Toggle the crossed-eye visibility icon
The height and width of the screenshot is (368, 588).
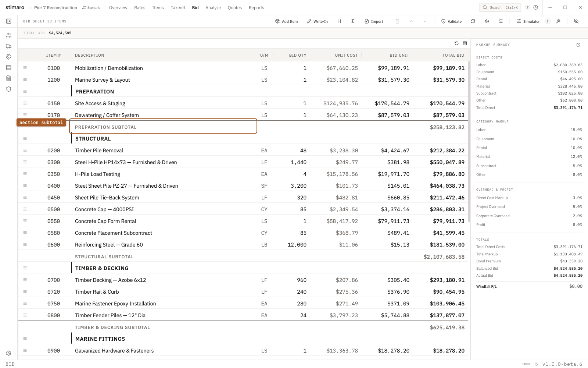click(576, 21)
